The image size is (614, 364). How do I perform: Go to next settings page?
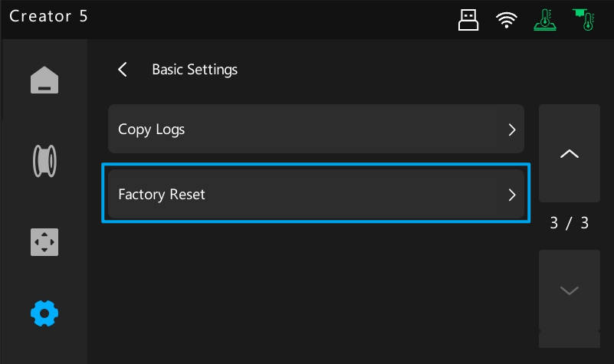click(569, 299)
